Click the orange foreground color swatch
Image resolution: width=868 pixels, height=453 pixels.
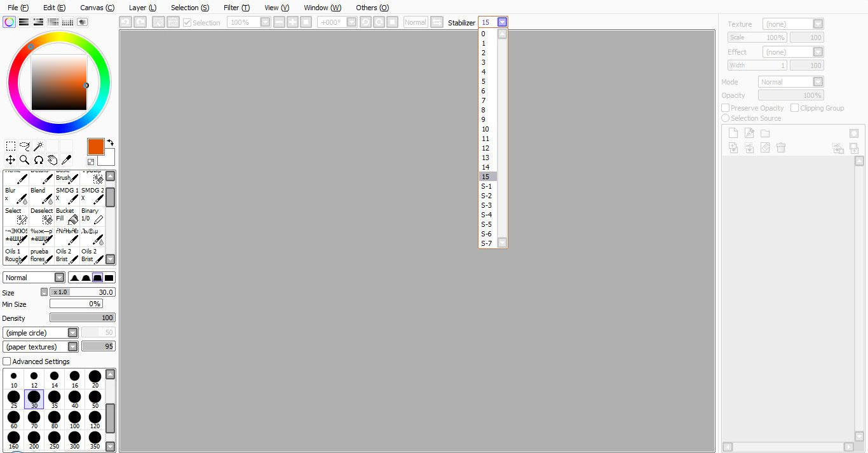point(95,147)
